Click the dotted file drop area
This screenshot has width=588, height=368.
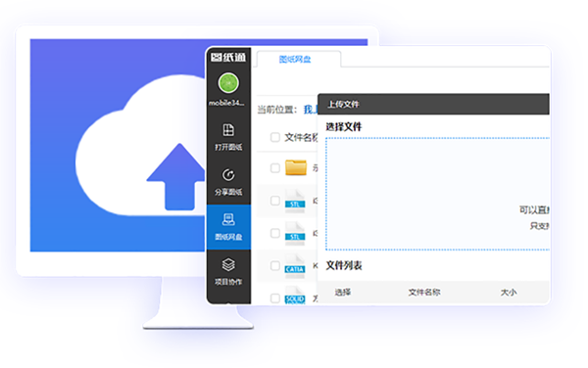click(x=437, y=194)
